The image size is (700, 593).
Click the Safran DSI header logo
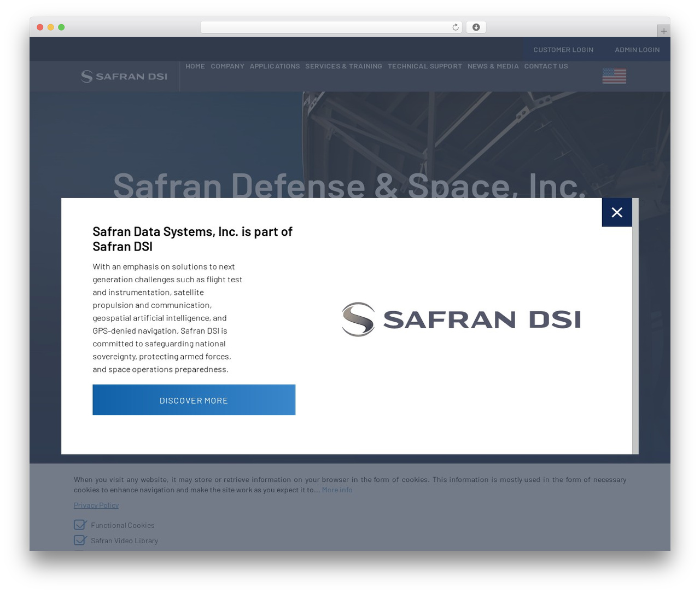(124, 77)
